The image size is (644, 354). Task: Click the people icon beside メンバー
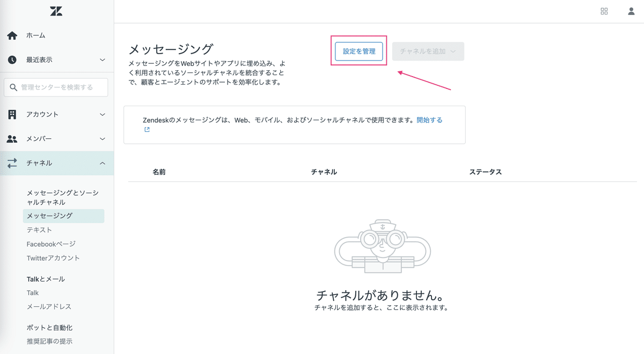[12, 139]
